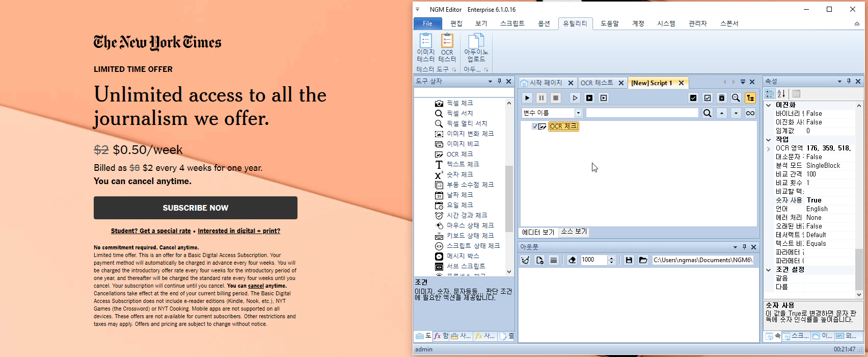Image resolution: width=868 pixels, height=357 pixels.
Task: Toggle the highlighted tree-view icon in script toolbar
Action: pos(750,98)
